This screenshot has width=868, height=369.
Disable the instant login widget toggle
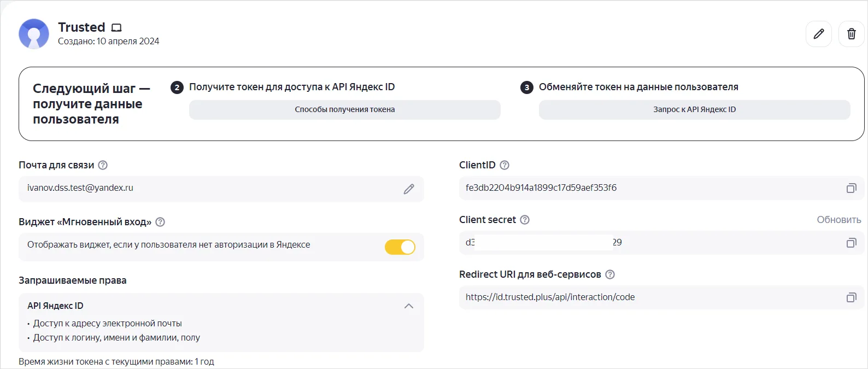tap(400, 247)
